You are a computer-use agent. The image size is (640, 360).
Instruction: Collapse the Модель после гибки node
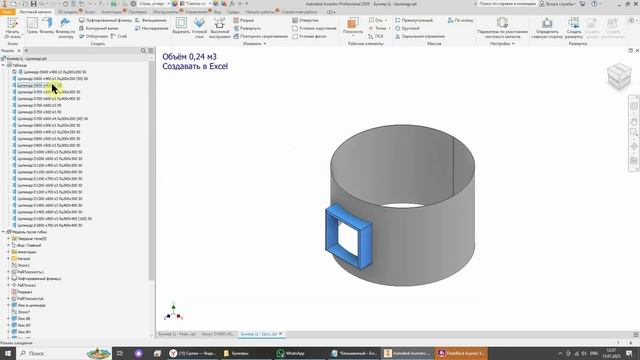pos(3,232)
